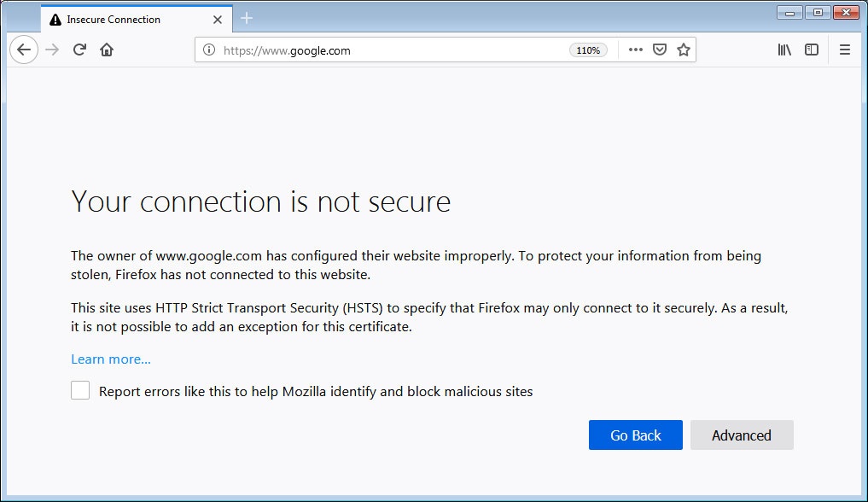Open the Library bookmarks and history icon
This screenshot has height=502, width=868.
[784, 50]
